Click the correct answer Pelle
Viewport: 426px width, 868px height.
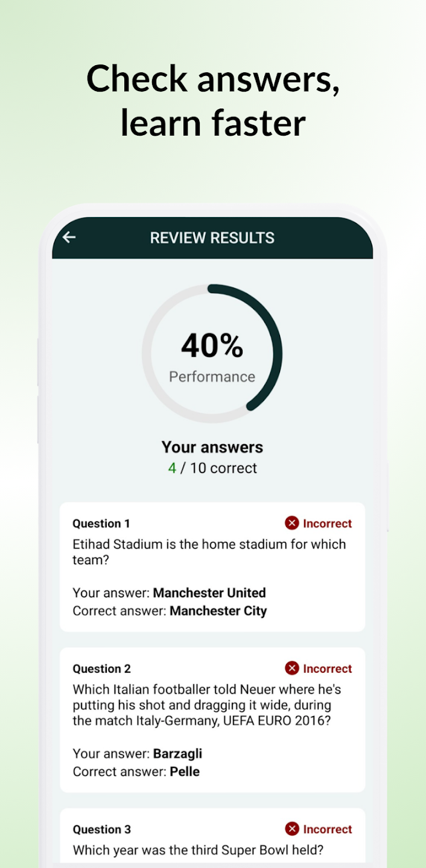pyautogui.click(x=185, y=771)
